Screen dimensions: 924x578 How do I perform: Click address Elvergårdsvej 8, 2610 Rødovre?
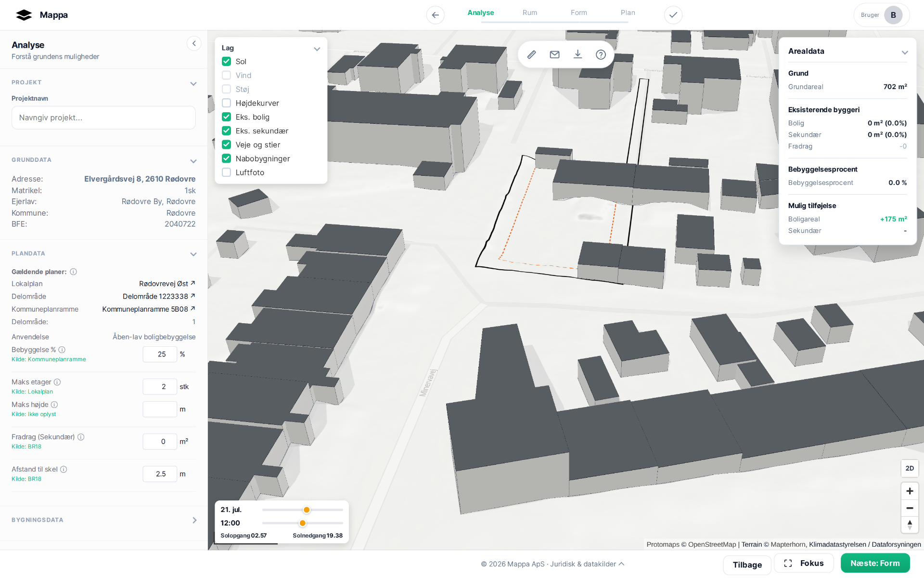140,179
